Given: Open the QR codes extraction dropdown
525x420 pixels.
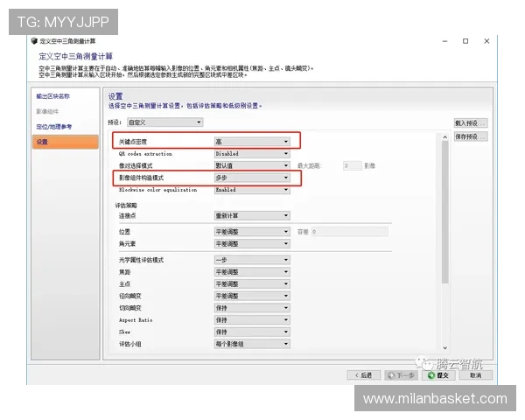Looking at the screenshot, I should pos(252,153).
